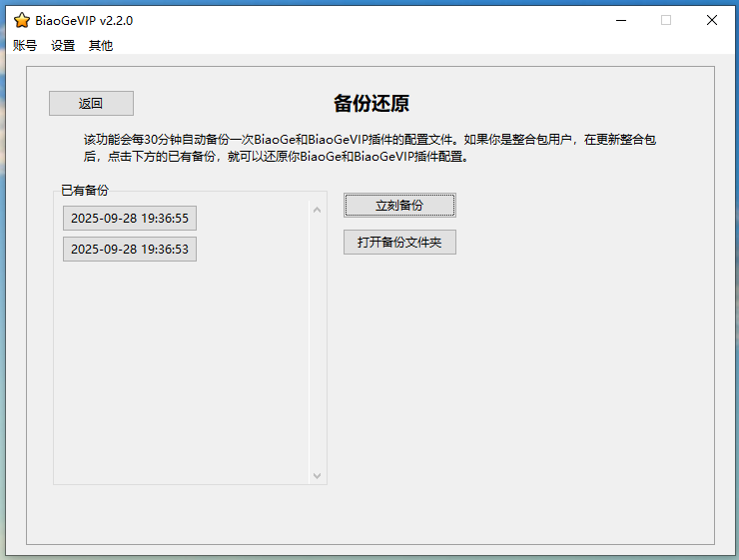
Task: Open the 账号 menu
Action: coord(25,45)
